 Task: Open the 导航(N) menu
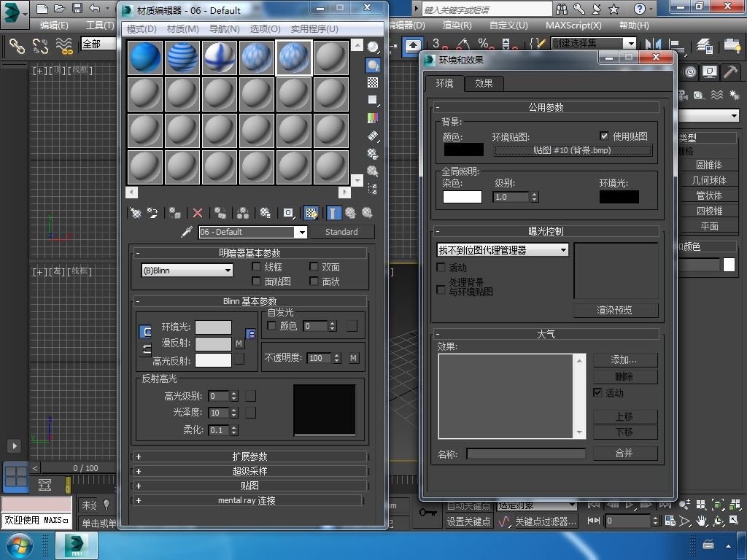point(225,29)
